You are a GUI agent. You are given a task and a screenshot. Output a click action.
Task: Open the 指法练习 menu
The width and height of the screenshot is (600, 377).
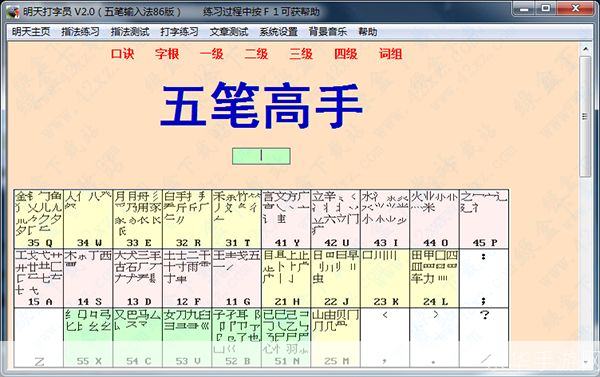click(80, 32)
